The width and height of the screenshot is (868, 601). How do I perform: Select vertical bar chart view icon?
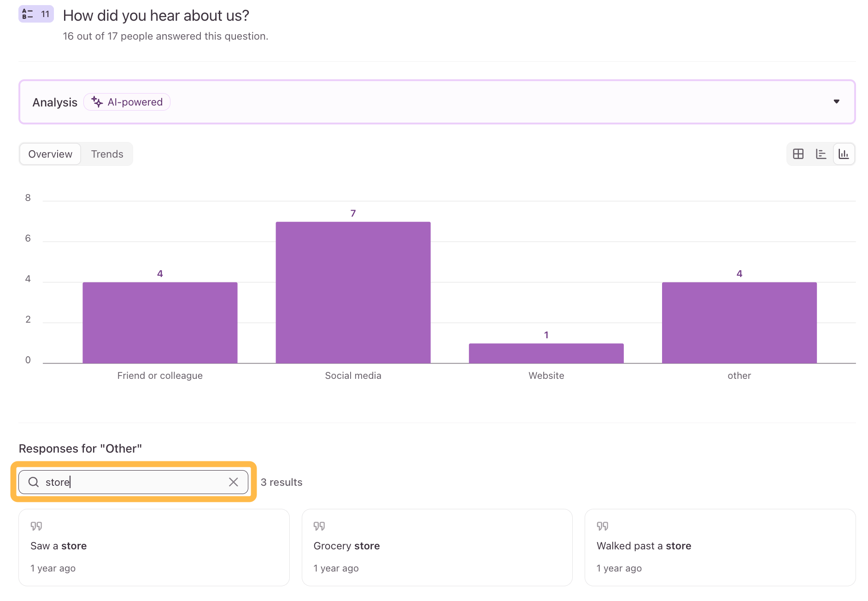[x=844, y=154]
